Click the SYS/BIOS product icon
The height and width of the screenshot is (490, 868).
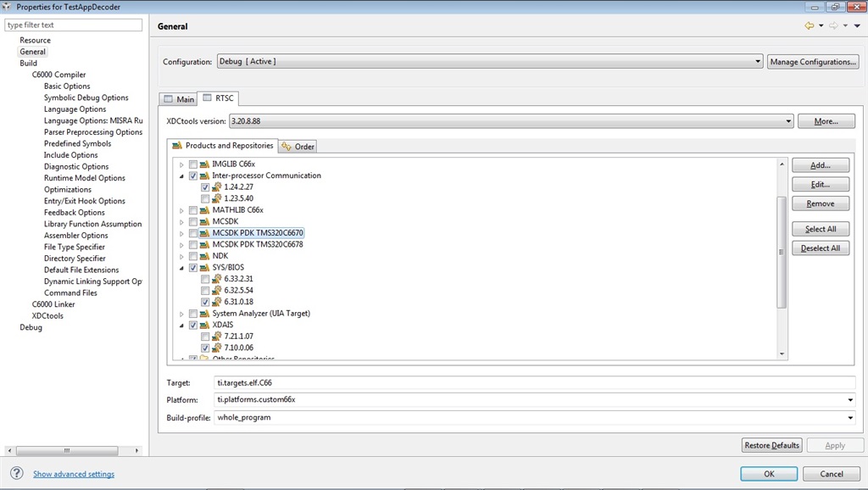[204, 267]
